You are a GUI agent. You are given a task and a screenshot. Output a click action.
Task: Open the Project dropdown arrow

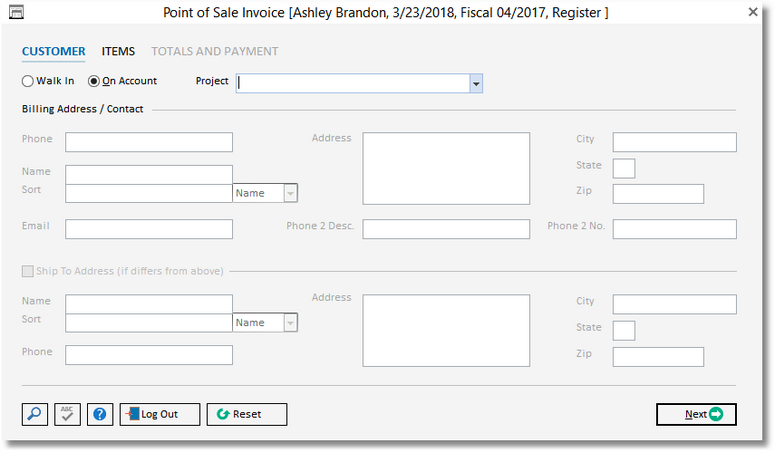point(476,83)
